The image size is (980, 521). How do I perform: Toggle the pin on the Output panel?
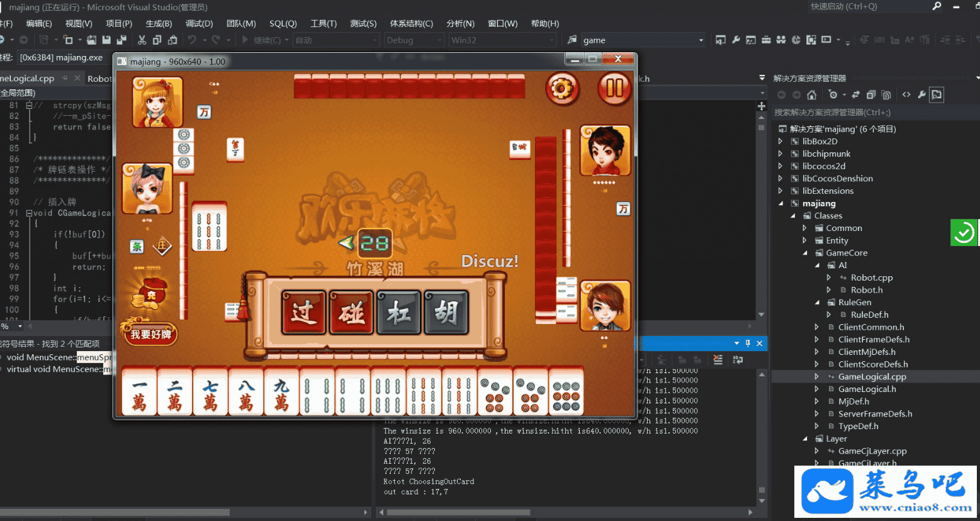(x=748, y=344)
